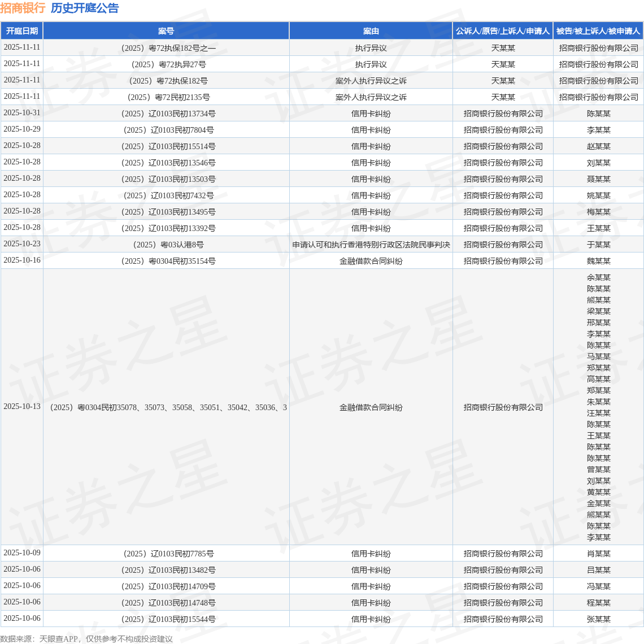Select the 被告/被上诉人/被申请人 column header
Viewport: 644px width, 644px height.
[x=598, y=31]
